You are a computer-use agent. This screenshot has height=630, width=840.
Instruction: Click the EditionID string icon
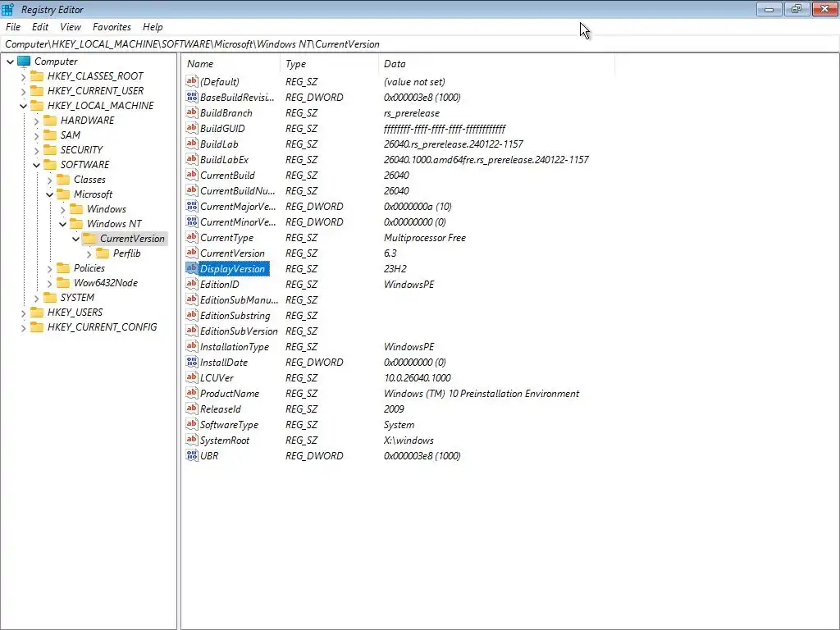192,284
